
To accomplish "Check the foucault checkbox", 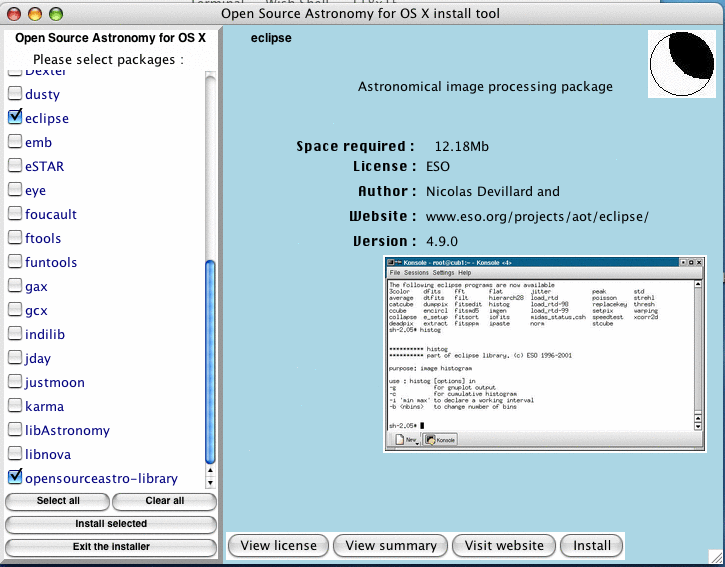I will 15,214.
